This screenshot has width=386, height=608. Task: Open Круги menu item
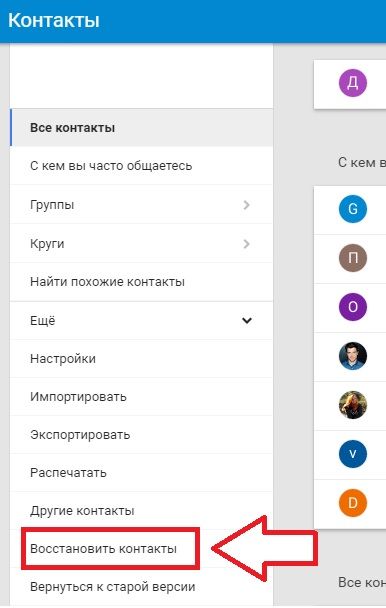point(142,244)
